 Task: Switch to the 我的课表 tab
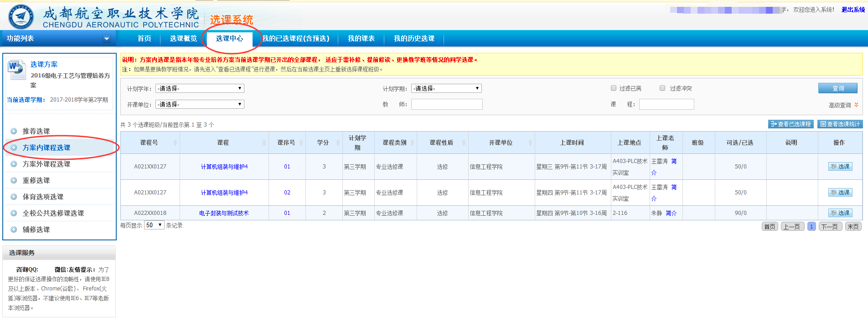pyautogui.click(x=361, y=39)
